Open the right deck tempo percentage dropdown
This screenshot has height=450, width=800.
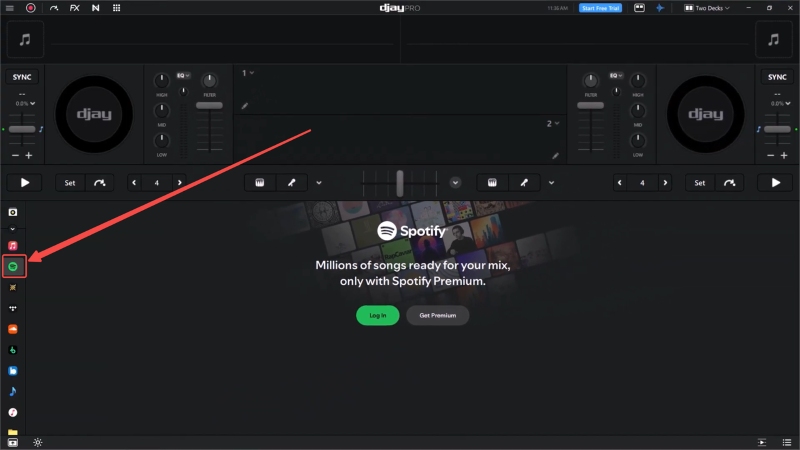[780, 104]
